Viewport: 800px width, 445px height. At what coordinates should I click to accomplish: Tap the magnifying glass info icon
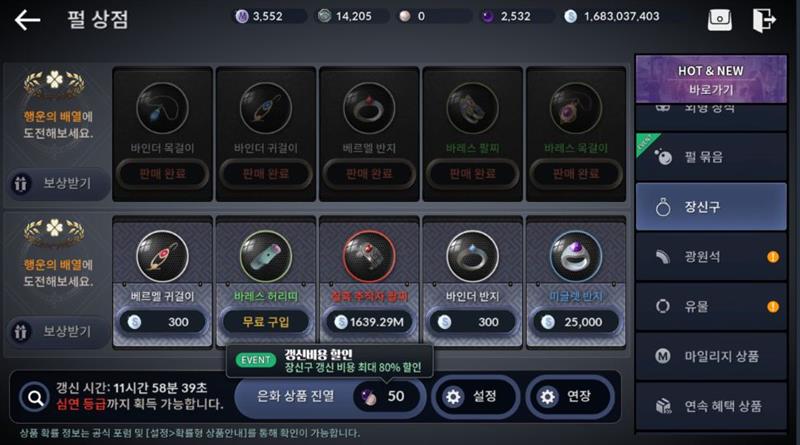(35, 398)
